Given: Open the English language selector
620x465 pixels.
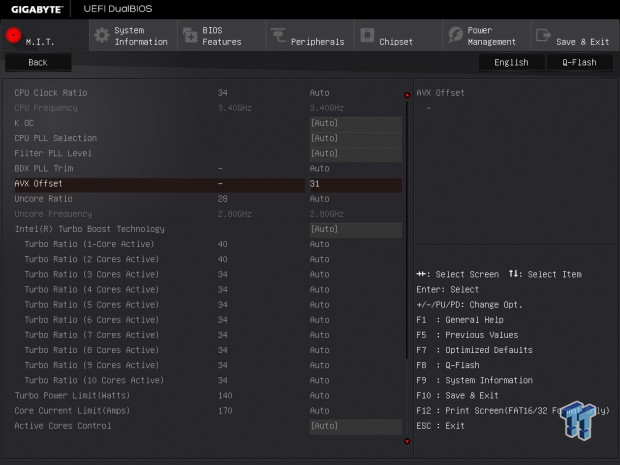Looking at the screenshot, I should (512, 62).
